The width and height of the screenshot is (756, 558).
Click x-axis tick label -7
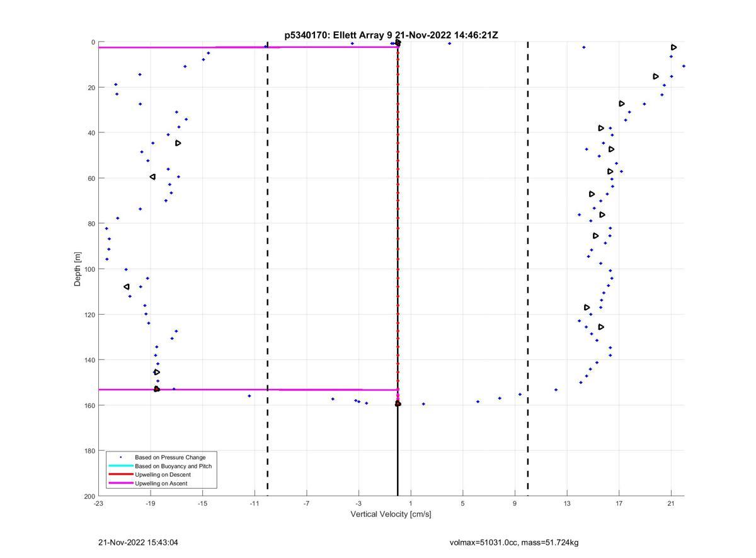click(307, 504)
